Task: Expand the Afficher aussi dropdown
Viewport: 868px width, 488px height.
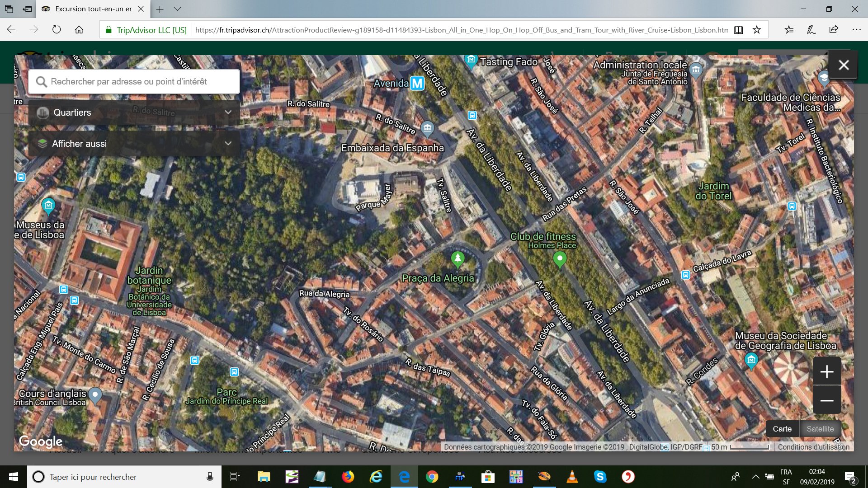Action: point(134,144)
